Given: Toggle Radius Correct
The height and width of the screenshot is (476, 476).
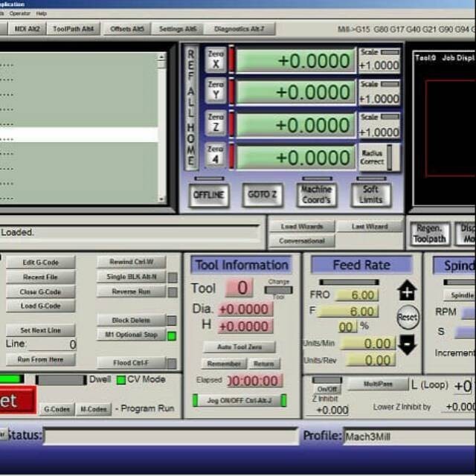Looking at the screenshot, I should (379, 158).
